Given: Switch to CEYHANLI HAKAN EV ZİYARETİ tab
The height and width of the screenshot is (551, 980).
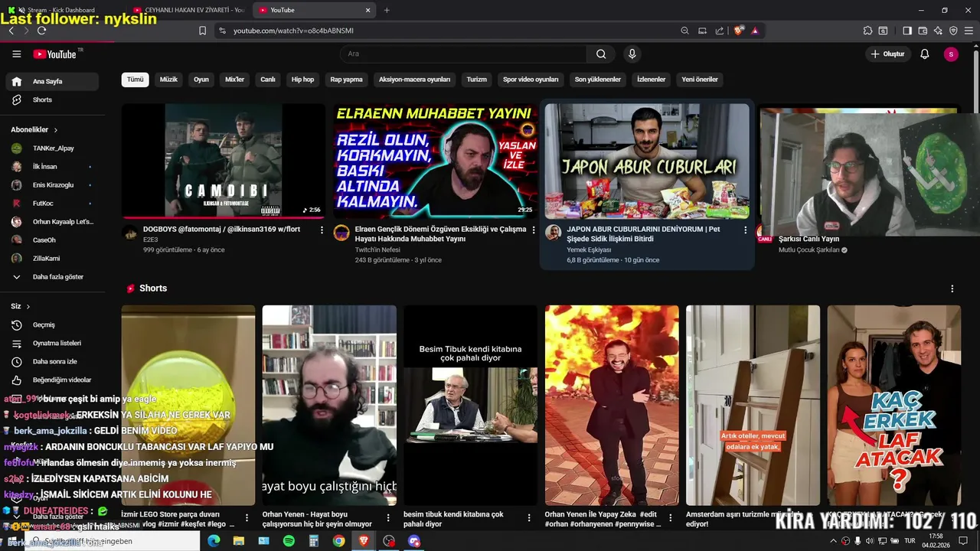Looking at the screenshot, I should [188, 10].
